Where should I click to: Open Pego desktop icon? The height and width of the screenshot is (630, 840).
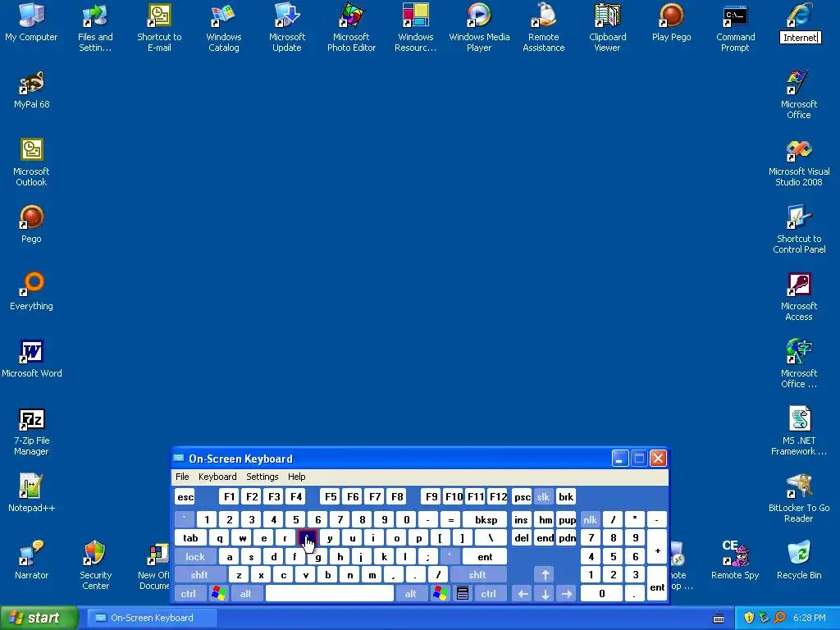tap(31, 224)
